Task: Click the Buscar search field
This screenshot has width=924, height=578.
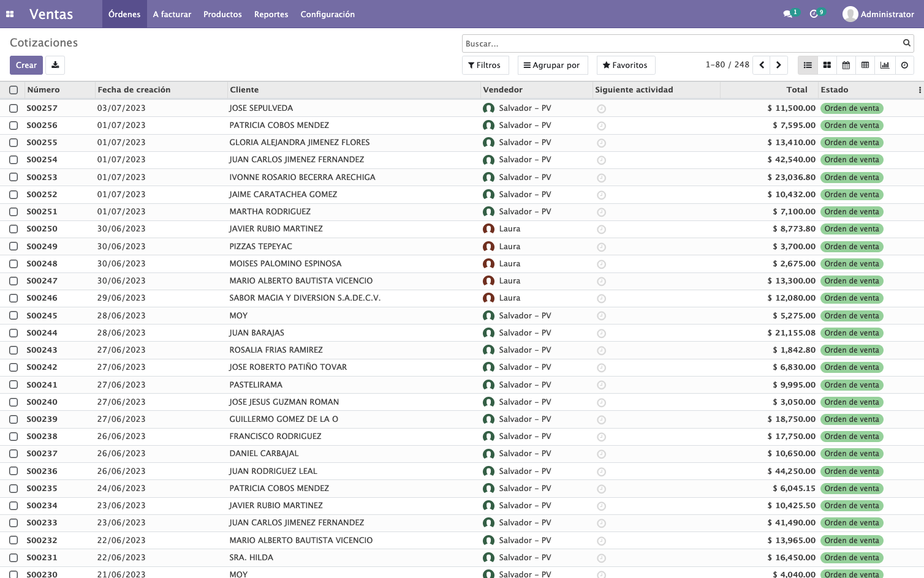Action: tap(682, 43)
